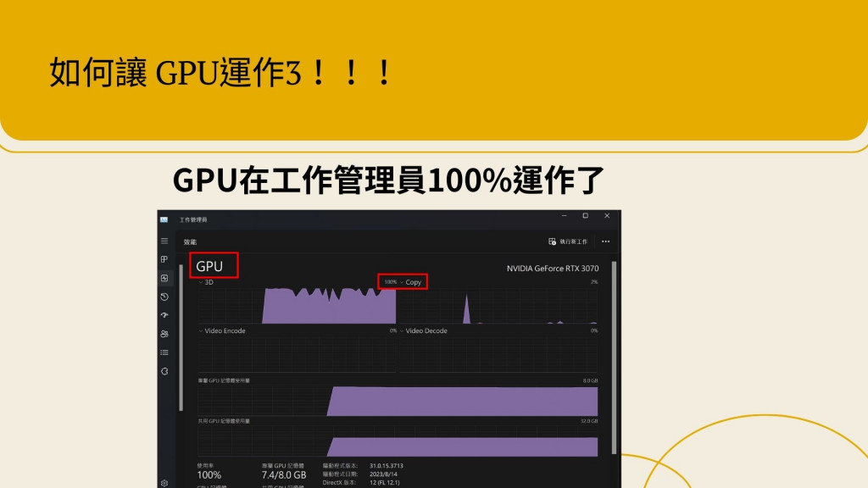Open the 3D engine dropdown

tap(206, 282)
